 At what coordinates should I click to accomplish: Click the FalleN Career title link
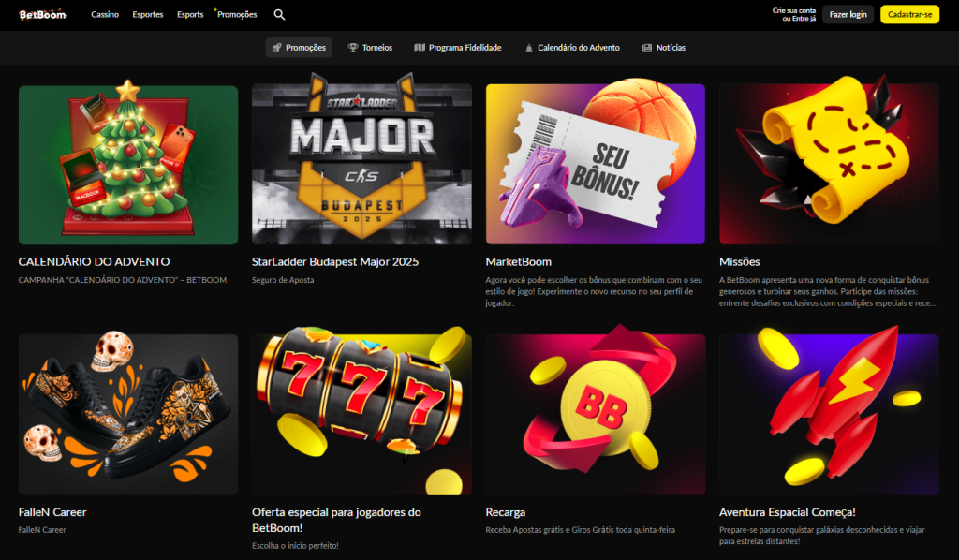click(x=52, y=512)
